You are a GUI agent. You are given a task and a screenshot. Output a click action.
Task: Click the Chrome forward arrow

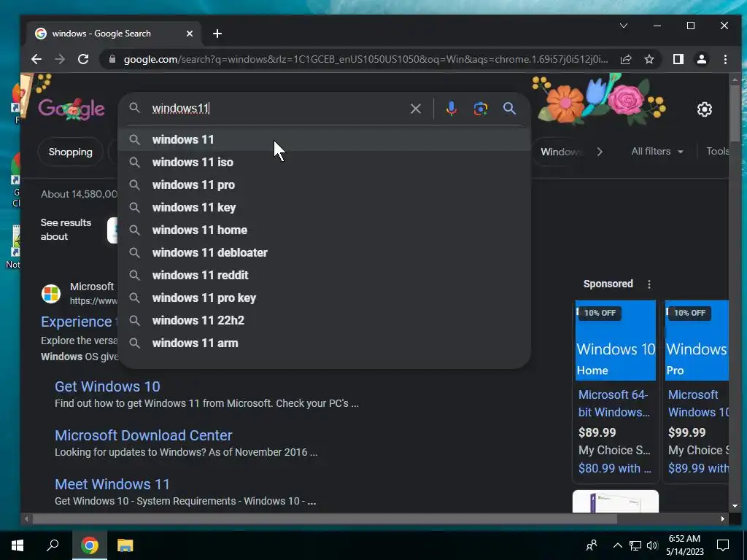point(60,59)
